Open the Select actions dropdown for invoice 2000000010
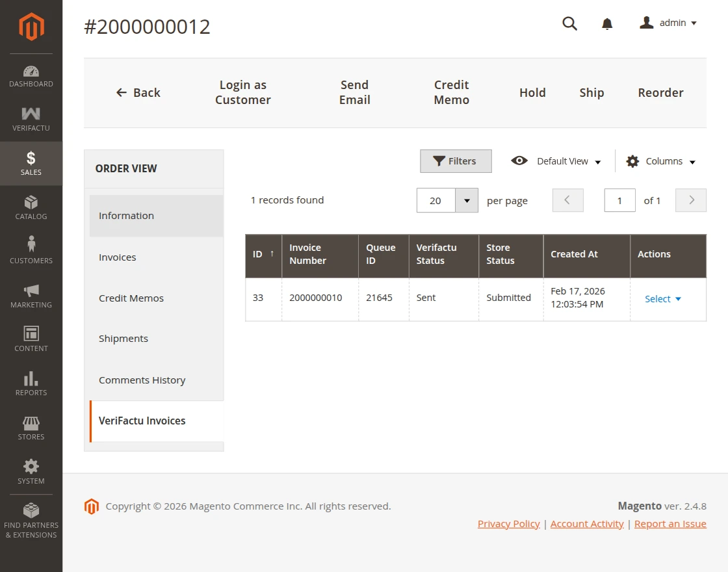The image size is (728, 572). pyautogui.click(x=662, y=299)
